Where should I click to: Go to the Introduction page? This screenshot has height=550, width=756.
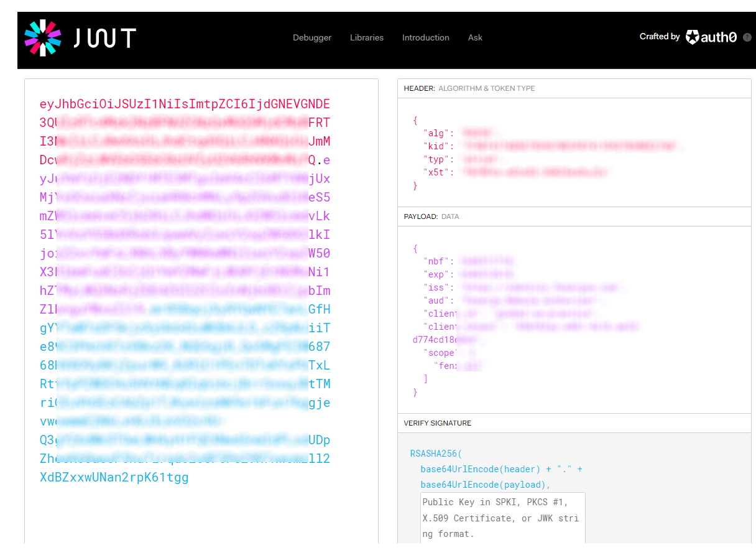pyautogui.click(x=425, y=38)
